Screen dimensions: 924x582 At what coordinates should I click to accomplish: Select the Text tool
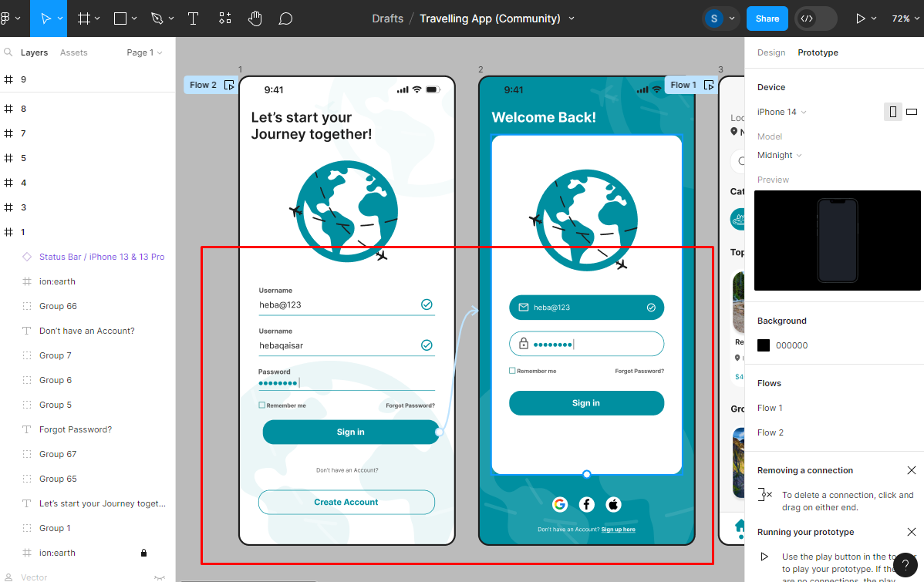tap(193, 19)
